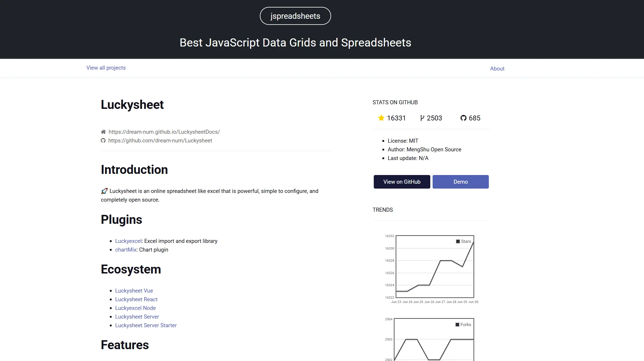Click the Jun 23 label on Stars chart
The width and height of the screenshot is (644, 361).
coord(396,302)
